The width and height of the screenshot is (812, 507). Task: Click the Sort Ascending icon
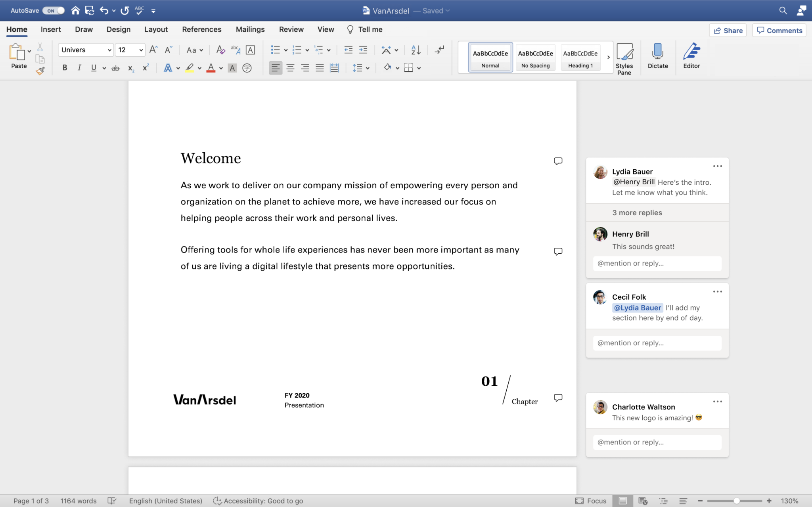416,50
